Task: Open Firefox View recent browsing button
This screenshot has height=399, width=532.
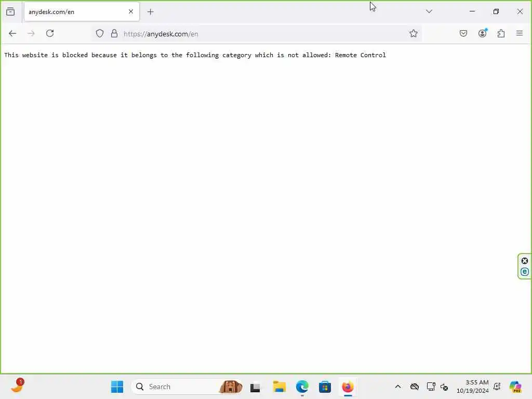Action: coord(10,11)
